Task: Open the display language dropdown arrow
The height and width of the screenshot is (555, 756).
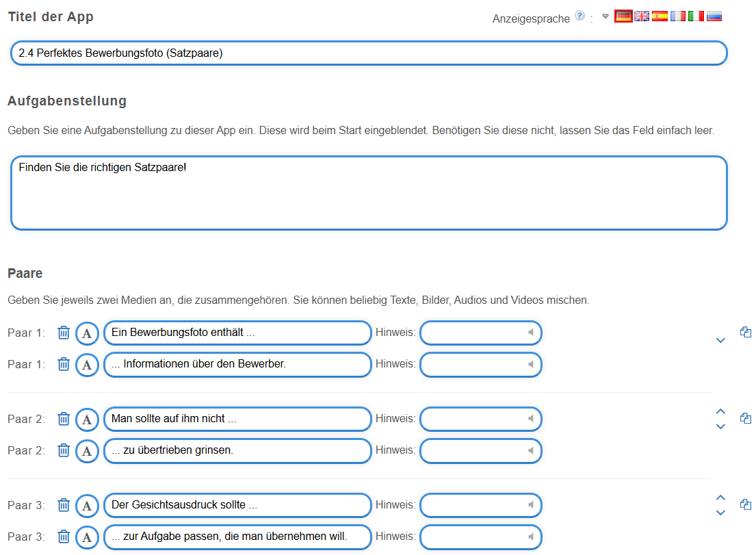Action: click(605, 17)
